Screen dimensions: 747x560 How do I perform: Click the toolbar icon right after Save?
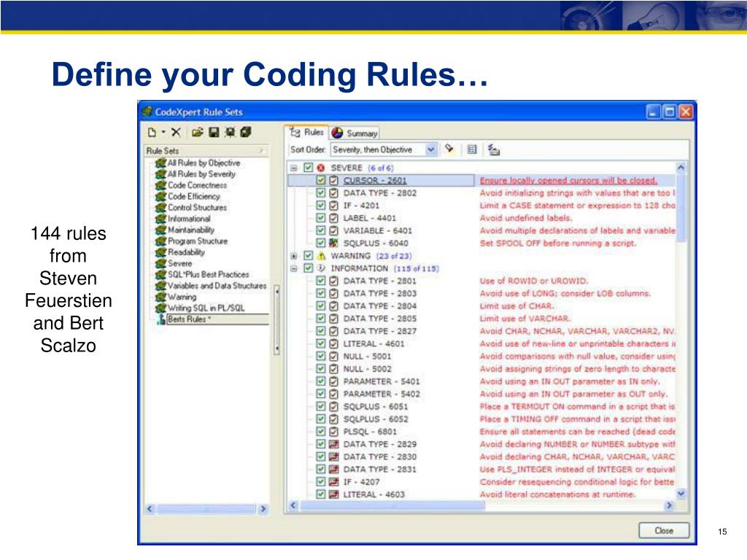pyautogui.click(x=230, y=133)
